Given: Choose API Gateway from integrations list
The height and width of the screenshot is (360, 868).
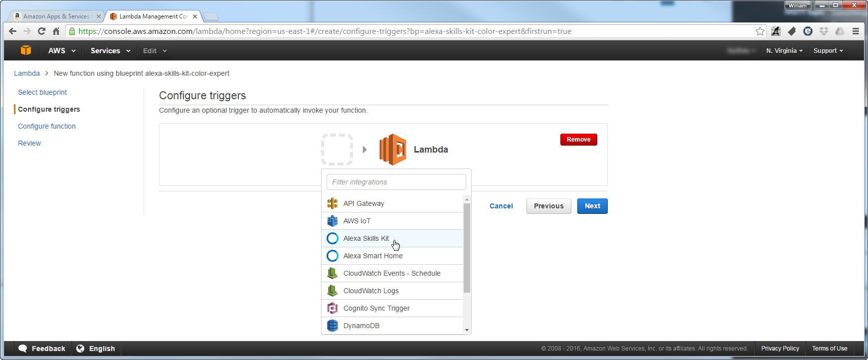Looking at the screenshot, I should 392,203.
